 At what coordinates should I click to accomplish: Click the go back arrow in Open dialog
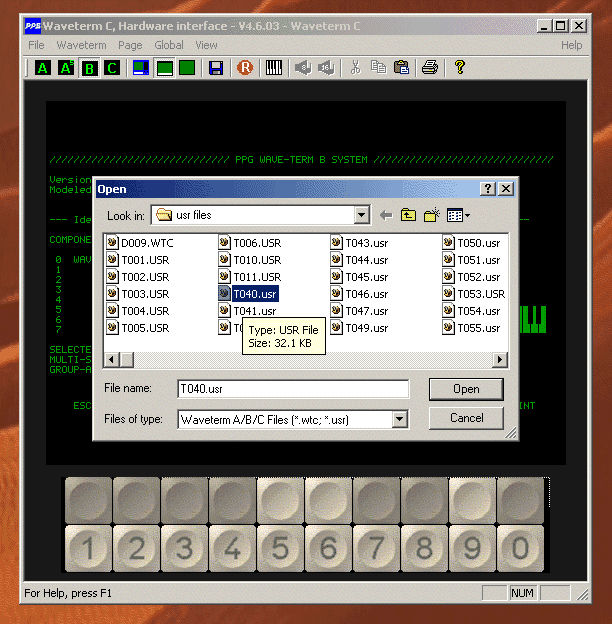(386, 216)
